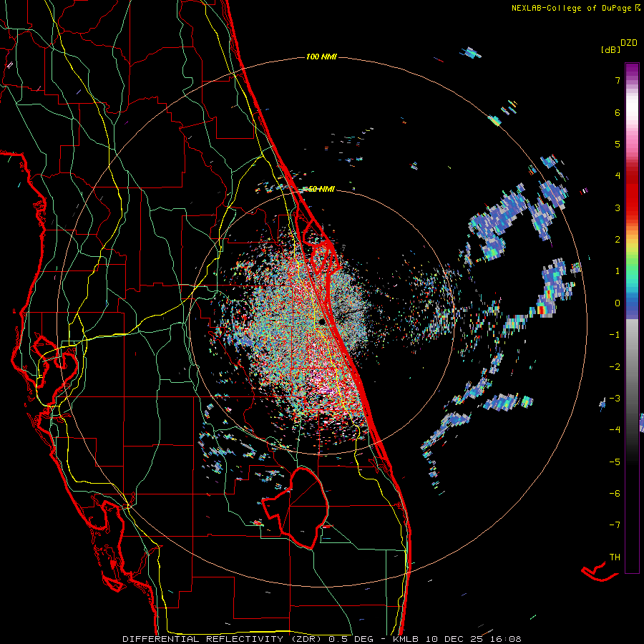
Task: Click the -4 dB tick label on the color scale
Action: 615,430
